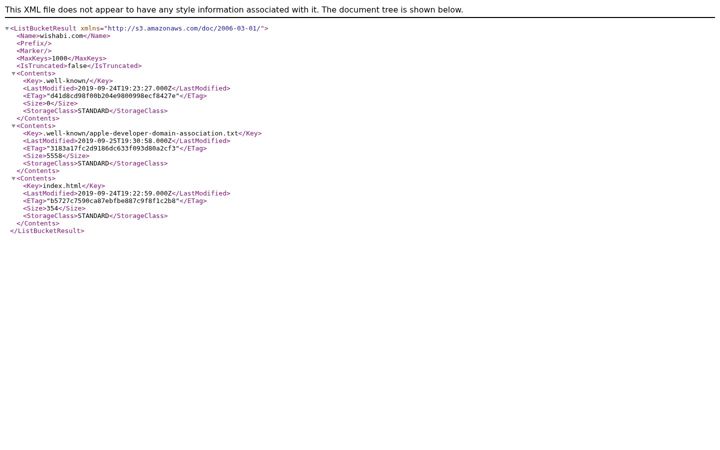Click the Key apple-developer-domain-association.txt

[142, 133]
